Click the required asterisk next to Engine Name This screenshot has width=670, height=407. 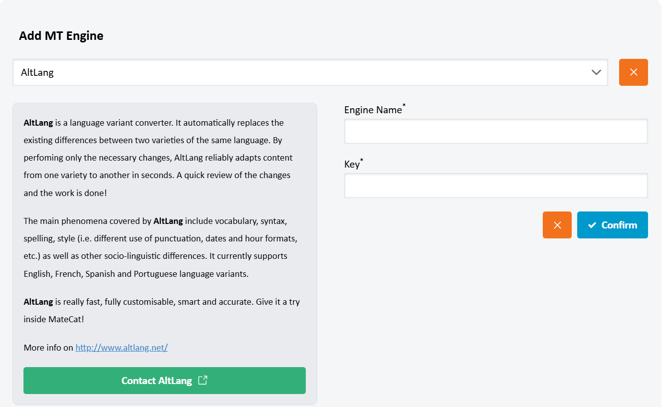point(404,106)
